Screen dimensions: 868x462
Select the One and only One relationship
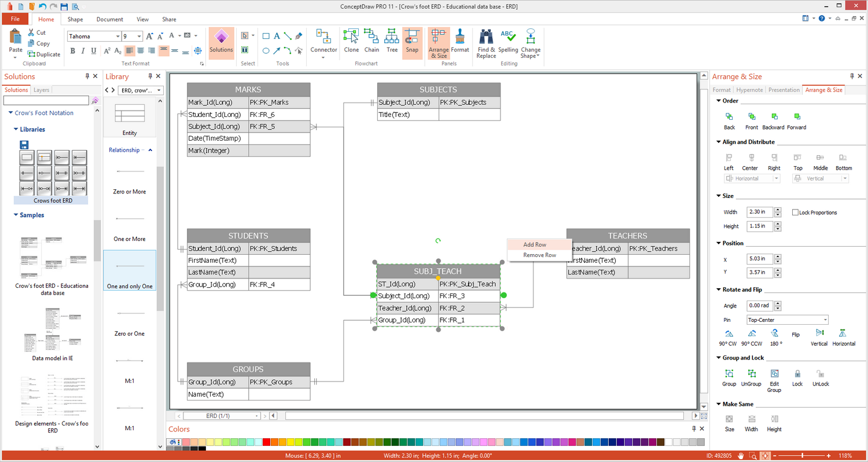(x=130, y=270)
